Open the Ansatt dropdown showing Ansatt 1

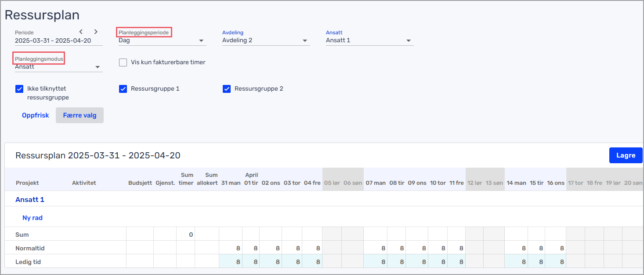[369, 40]
